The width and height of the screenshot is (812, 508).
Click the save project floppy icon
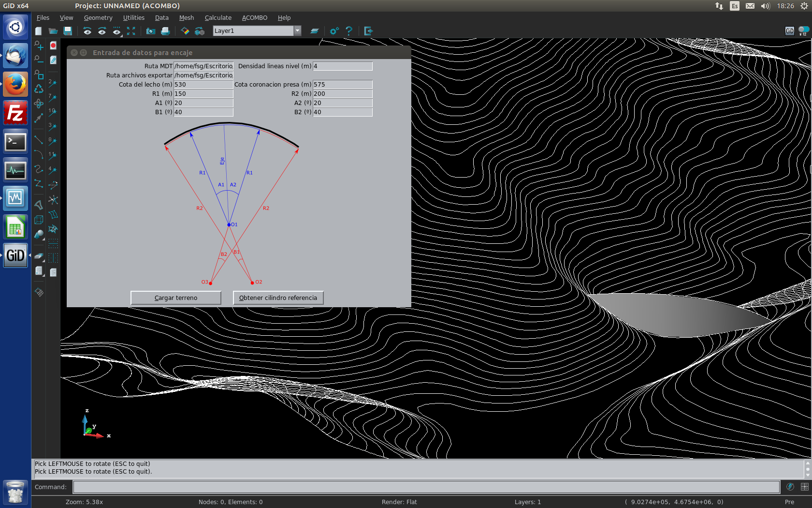click(x=68, y=31)
